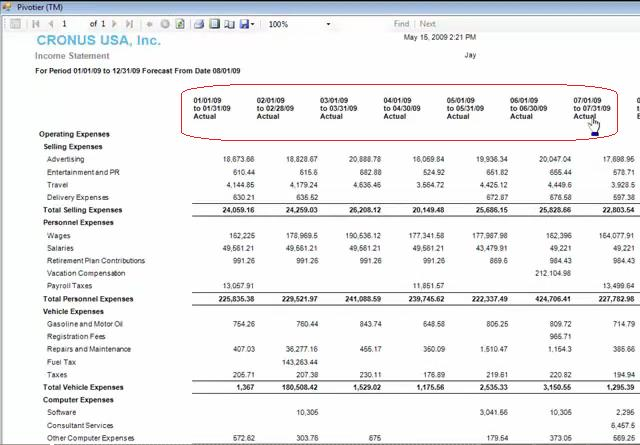This screenshot has width=640, height=445.
Task: Click the 05/01/09 to 05/31/09 Actual header
Action: tap(465, 108)
